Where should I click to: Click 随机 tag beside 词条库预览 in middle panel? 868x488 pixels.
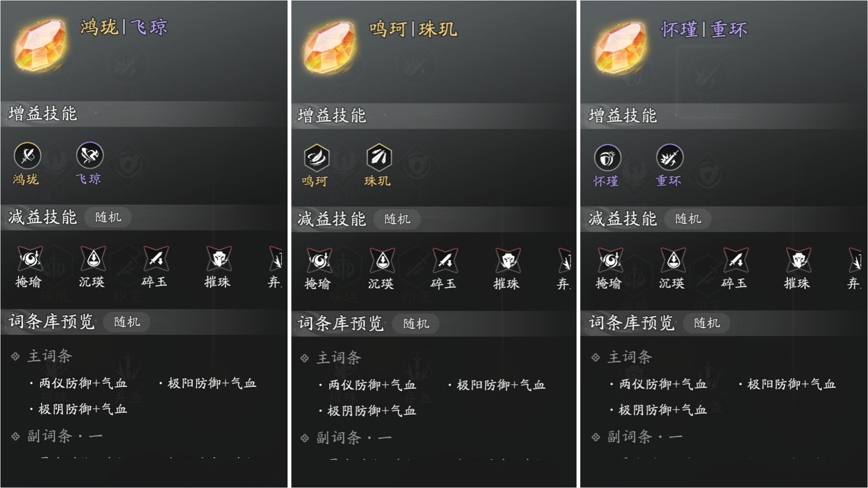pos(416,324)
